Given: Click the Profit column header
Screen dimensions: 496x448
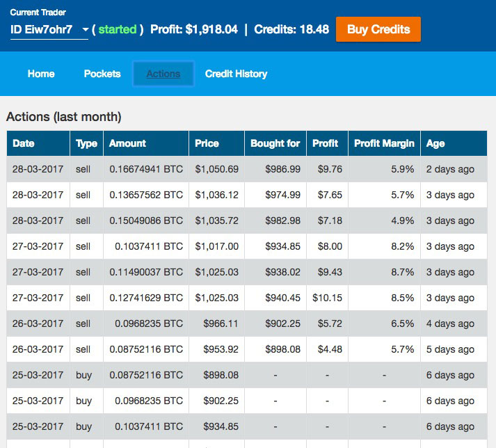Looking at the screenshot, I should tap(328, 143).
